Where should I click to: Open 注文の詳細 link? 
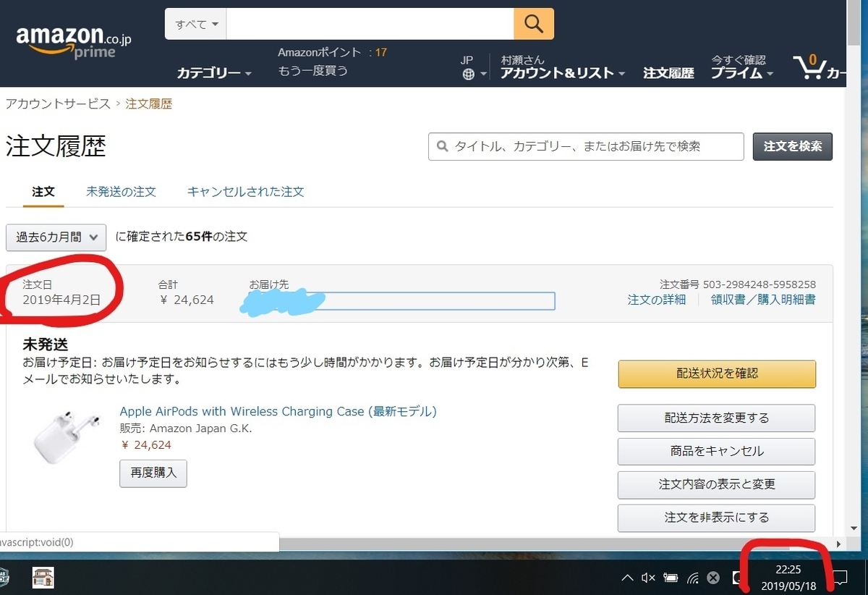(x=657, y=300)
